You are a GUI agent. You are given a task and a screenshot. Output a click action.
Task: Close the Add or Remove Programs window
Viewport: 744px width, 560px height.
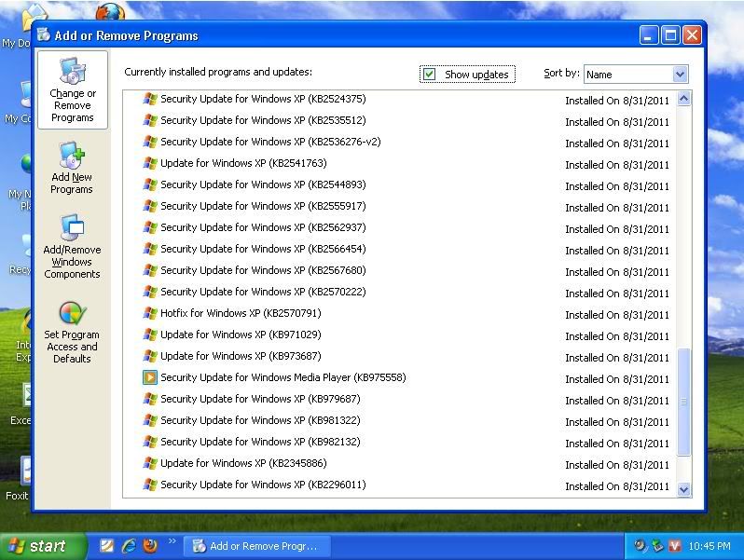pos(693,35)
